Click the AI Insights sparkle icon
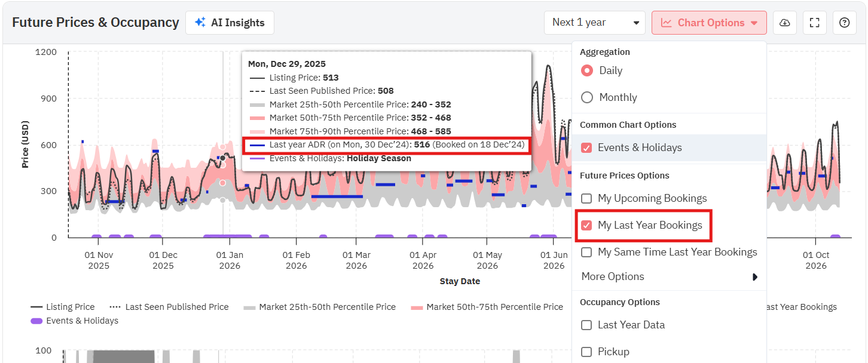The height and width of the screenshot is (363, 868). coord(200,23)
